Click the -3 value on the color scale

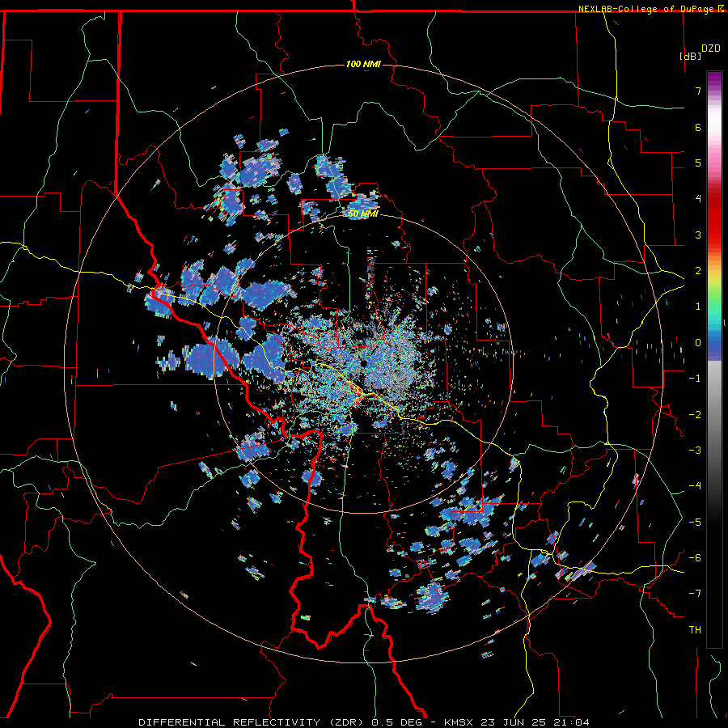coord(695,451)
